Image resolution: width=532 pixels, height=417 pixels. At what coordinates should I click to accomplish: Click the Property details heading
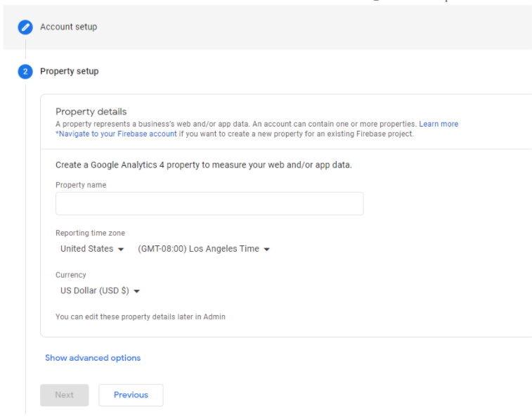[x=91, y=112]
